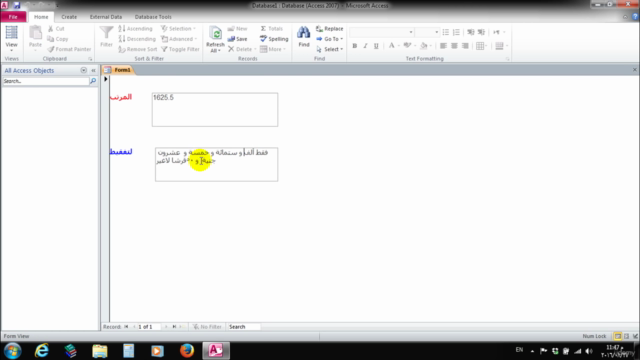Switch to Form View from status bar

point(618,336)
